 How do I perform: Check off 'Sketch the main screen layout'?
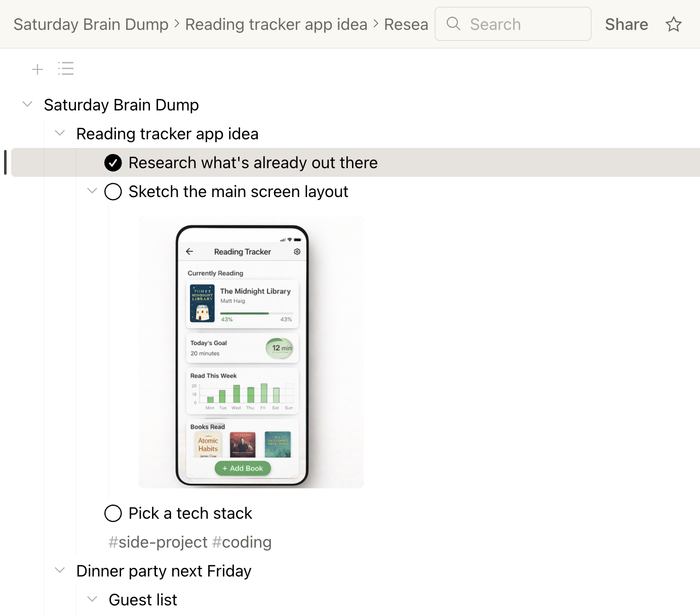coord(113,191)
